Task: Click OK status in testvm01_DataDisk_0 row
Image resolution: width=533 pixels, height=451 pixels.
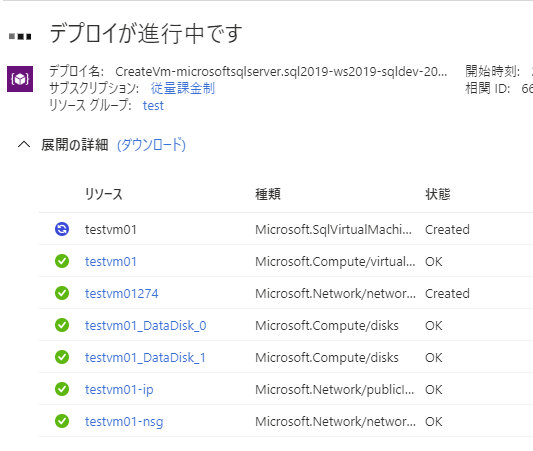Action: click(x=434, y=326)
